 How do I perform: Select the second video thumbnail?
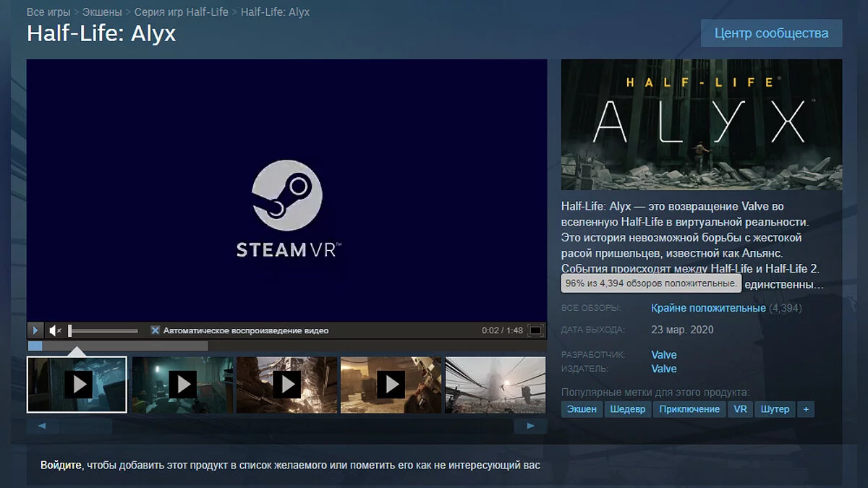182,384
